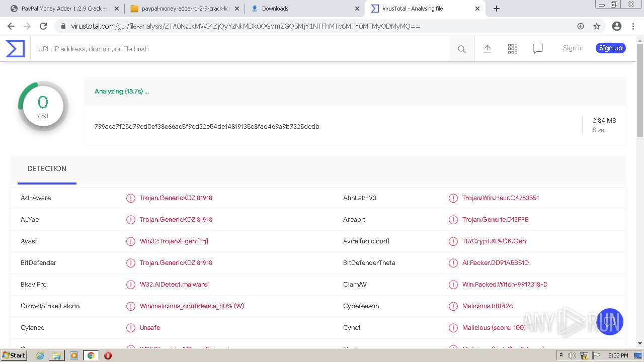Close the Downloads tab
The height and width of the screenshot is (362, 644).
click(357, 9)
